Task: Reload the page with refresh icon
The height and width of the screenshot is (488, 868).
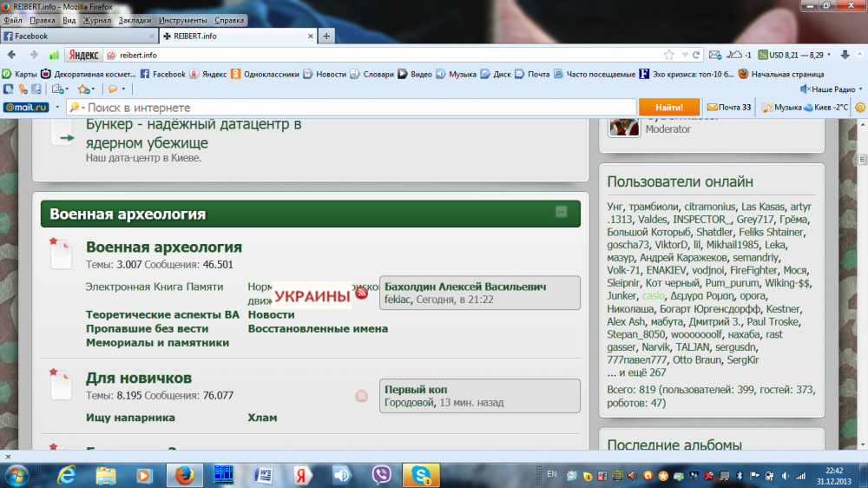Action: (x=696, y=55)
